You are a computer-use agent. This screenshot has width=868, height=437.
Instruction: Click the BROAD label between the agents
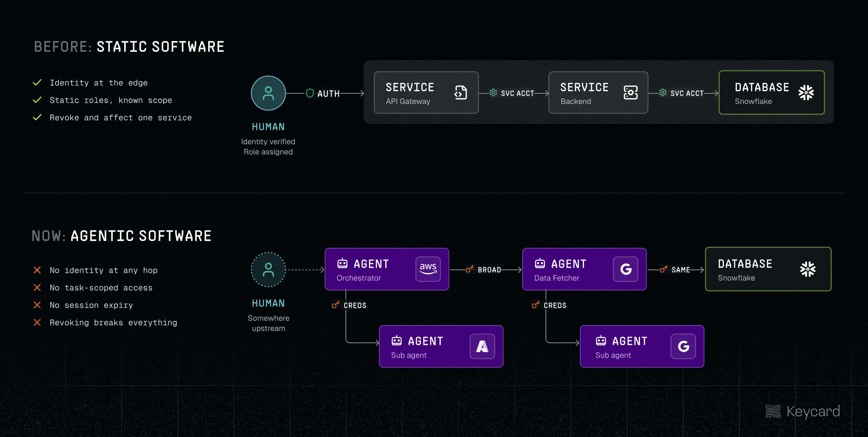(x=490, y=270)
